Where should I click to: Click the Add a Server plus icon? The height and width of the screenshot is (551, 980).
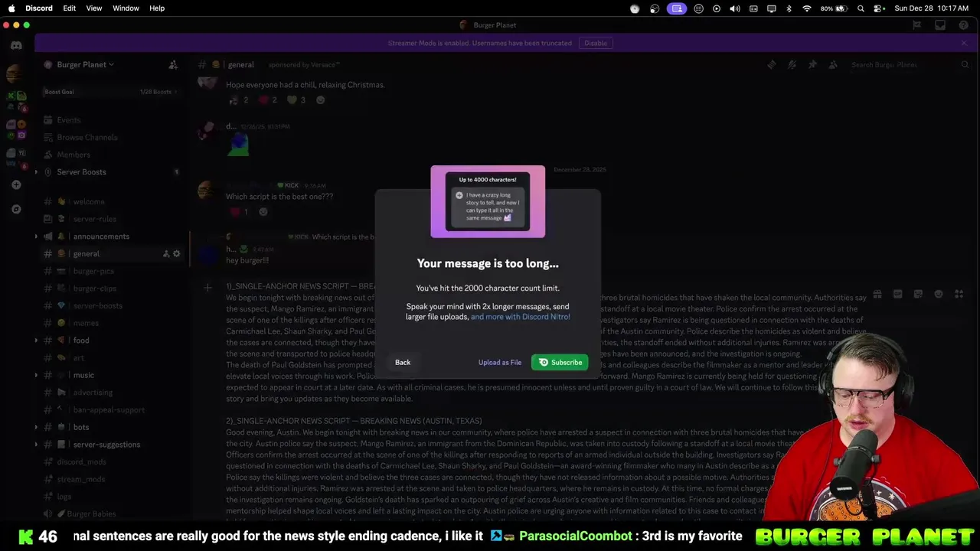tap(16, 184)
